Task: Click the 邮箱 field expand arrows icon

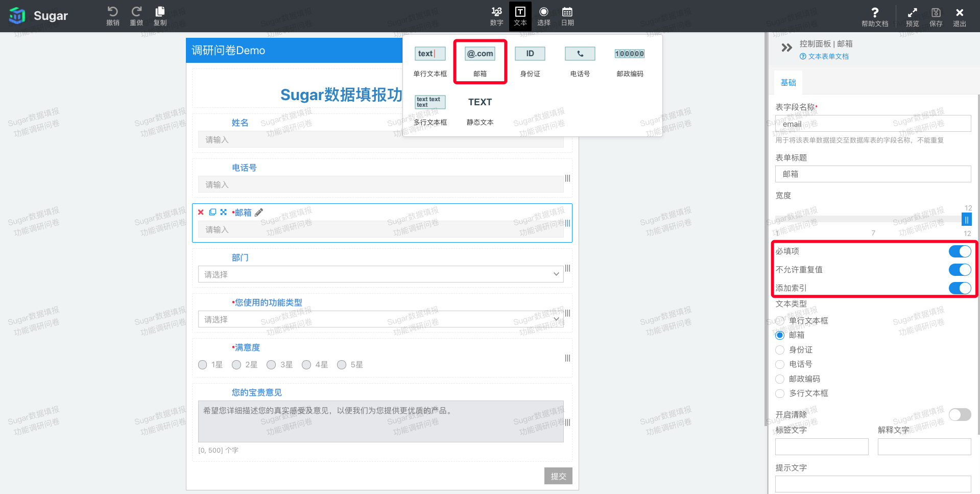Action: point(223,212)
